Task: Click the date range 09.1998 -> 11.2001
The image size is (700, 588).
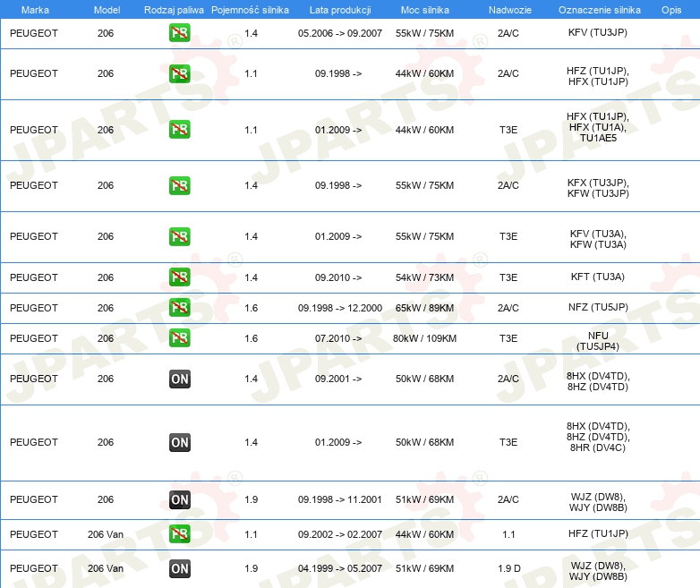Action: click(x=340, y=499)
